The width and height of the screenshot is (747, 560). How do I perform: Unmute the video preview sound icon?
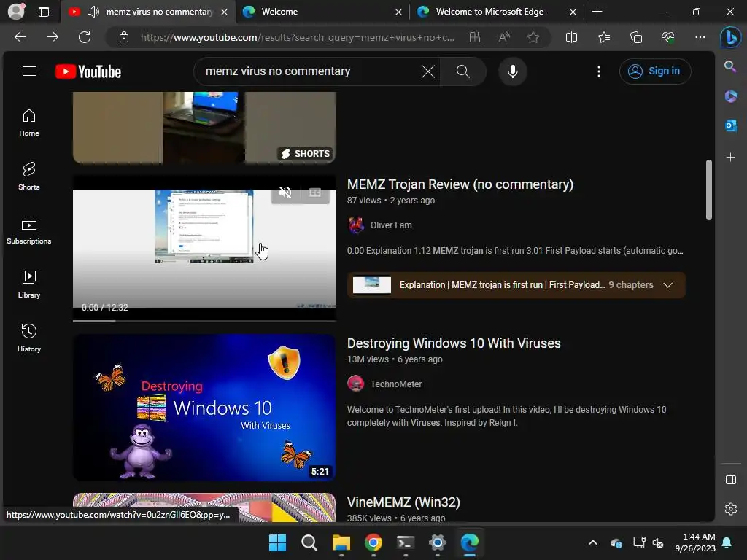point(285,192)
